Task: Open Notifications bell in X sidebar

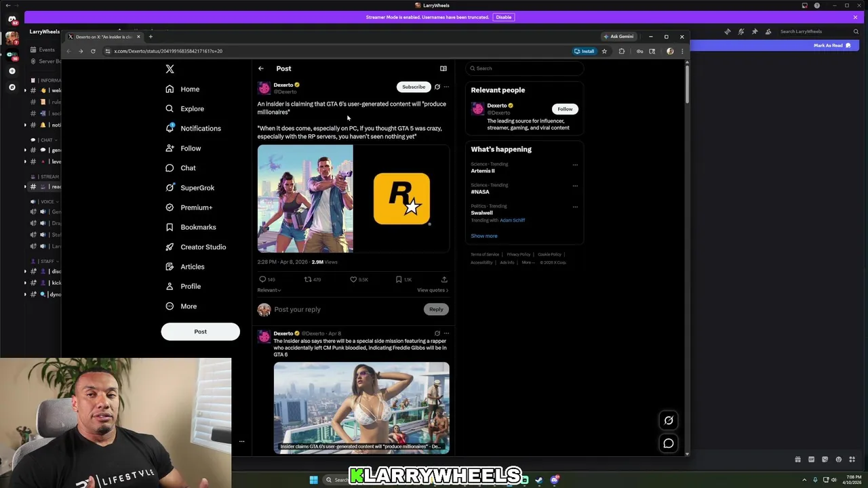Action: tap(193, 128)
